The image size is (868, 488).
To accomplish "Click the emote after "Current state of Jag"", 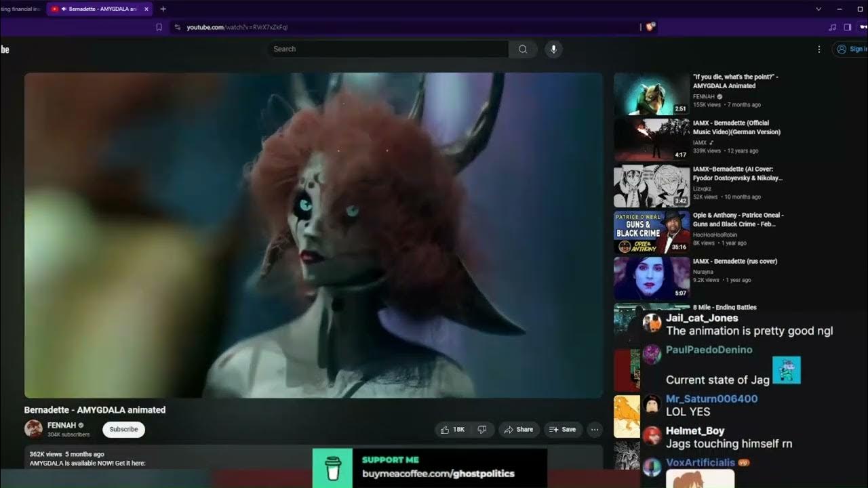I will pyautogui.click(x=787, y=370).
